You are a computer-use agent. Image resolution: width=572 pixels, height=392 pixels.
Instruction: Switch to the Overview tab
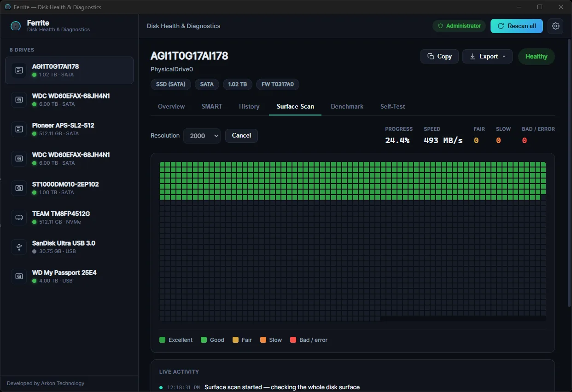pyautogui.click(x=171, y=106)
